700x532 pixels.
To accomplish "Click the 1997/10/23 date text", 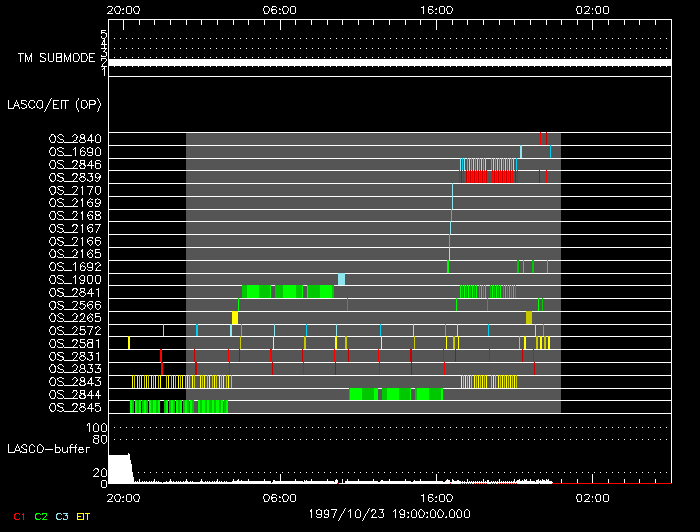I will coord(346,514).
